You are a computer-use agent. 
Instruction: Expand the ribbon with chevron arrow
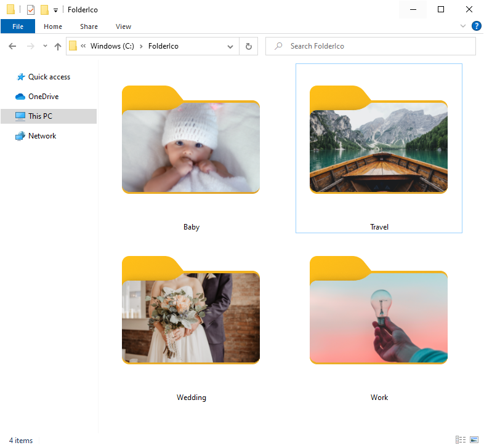point(462,26)
